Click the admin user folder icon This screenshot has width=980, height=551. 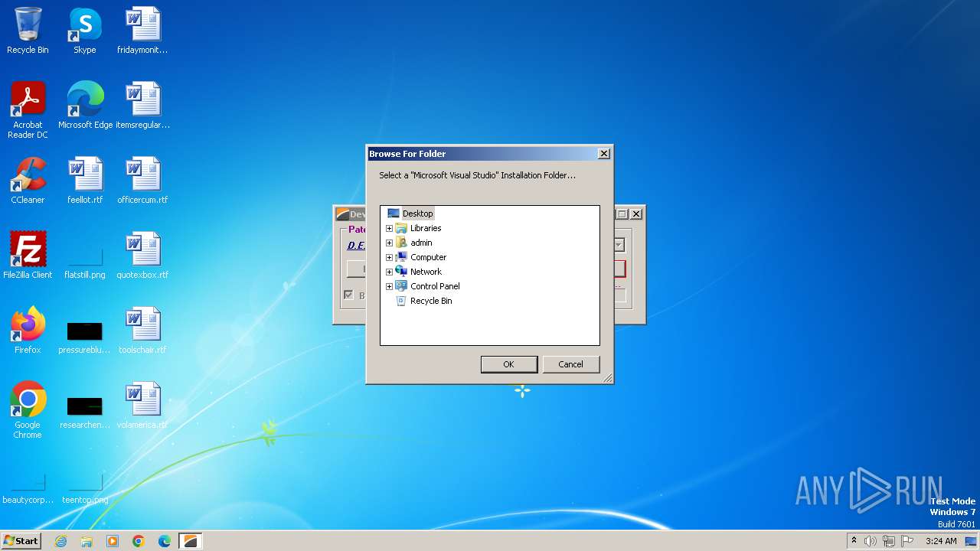coord(401,243)
